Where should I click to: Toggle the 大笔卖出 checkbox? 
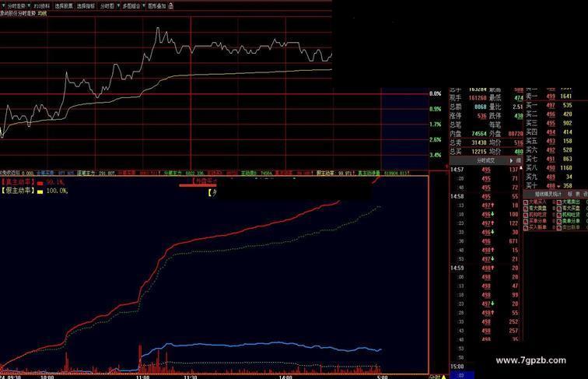coord(558,202)
